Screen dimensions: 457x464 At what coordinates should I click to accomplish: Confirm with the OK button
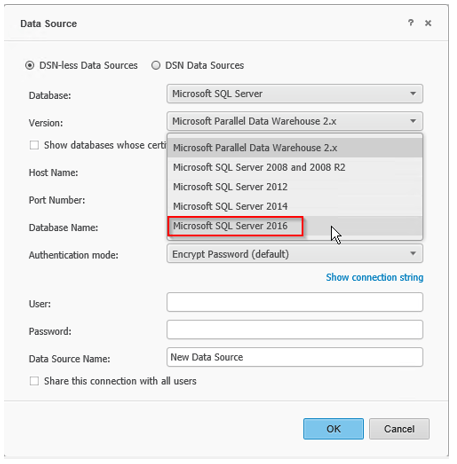pos(333,429)
